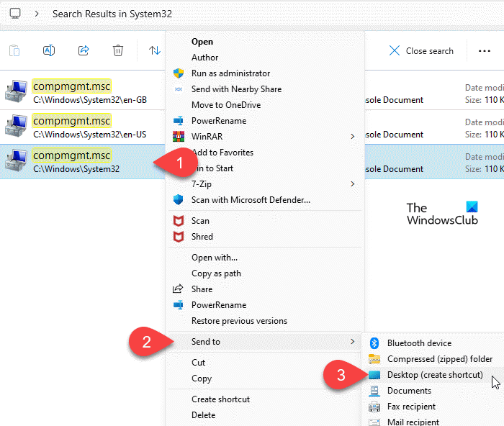The height and width of the screenshot is (426, 504).
Task: Click Search Results in System32 breadcrumb
Action: click(x=112, y=14)
